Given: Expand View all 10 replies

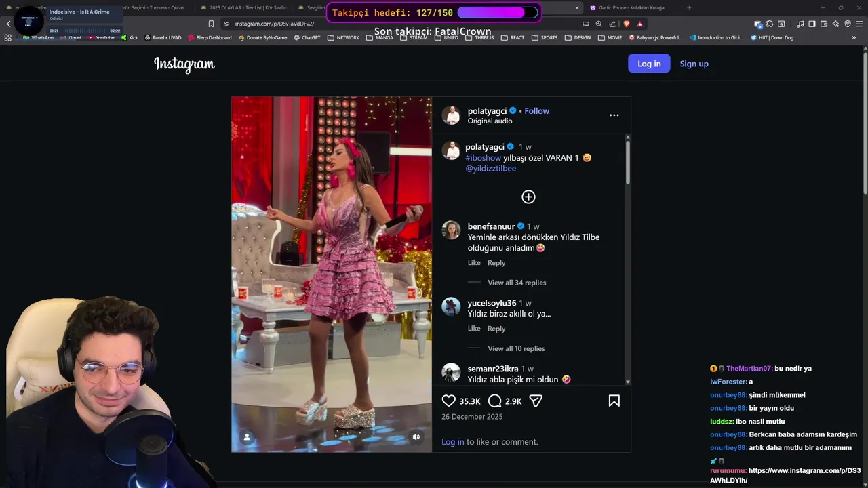Looking at the screenshot, I should (516, 348).
